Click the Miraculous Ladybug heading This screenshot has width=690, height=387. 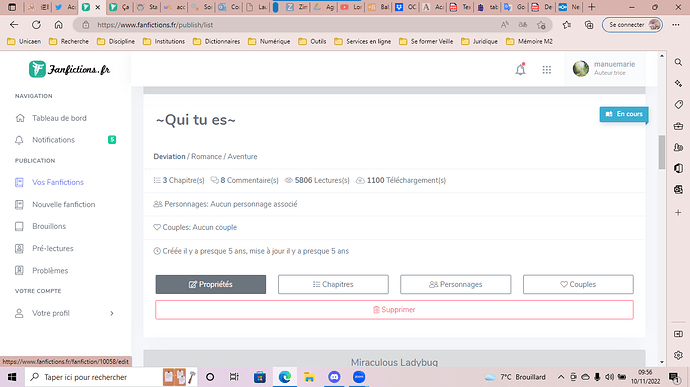click(x=394, y=362)
